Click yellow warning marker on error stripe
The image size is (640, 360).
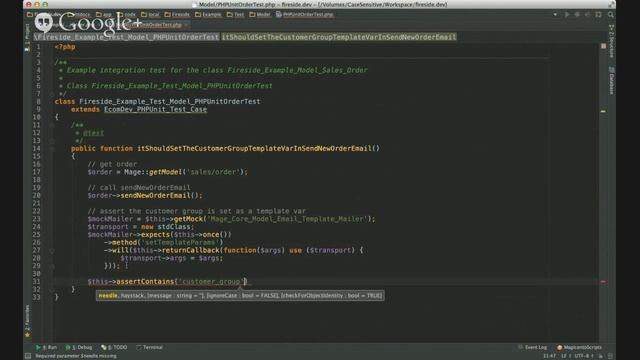point(603,111)
